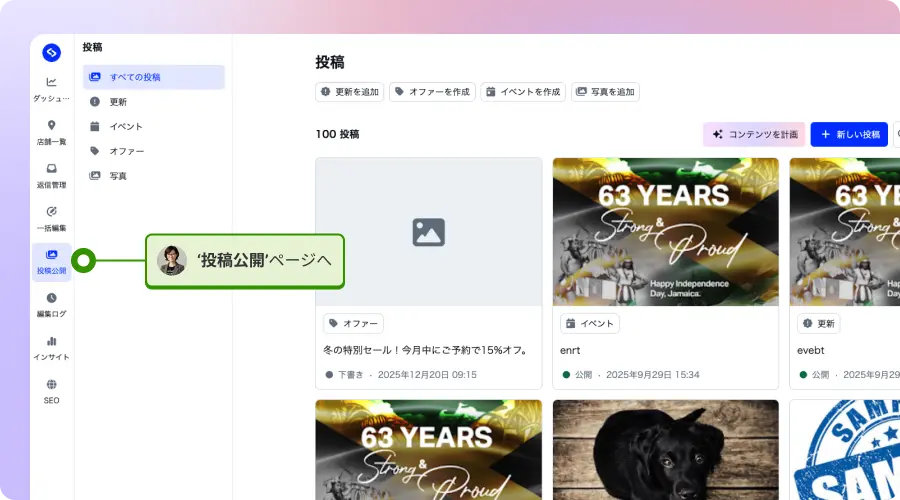
Task: Open the enrt event post thumbnail
Action: point(666,232)
